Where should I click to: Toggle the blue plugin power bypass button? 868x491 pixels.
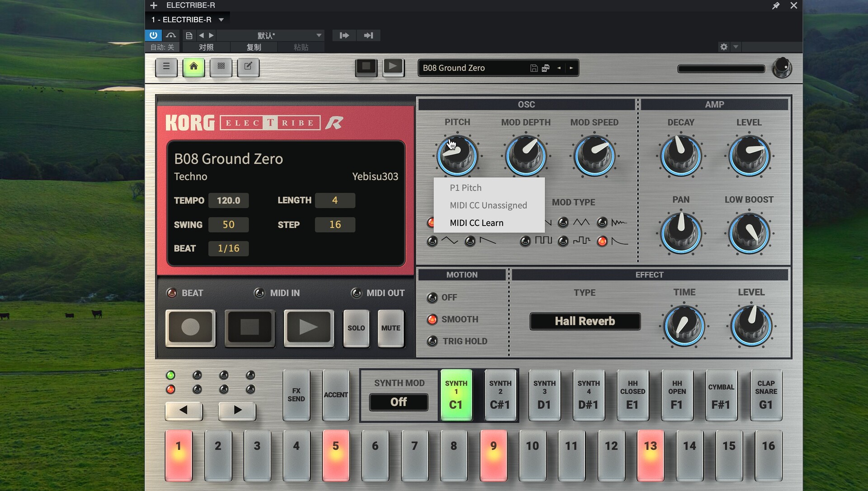153,35
